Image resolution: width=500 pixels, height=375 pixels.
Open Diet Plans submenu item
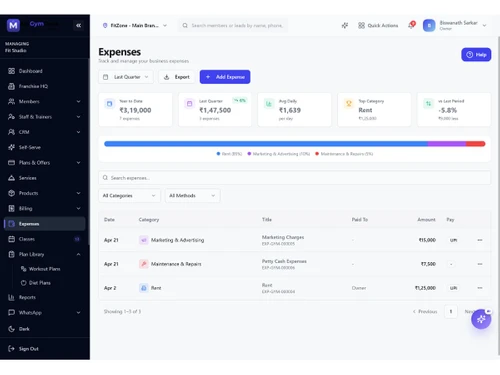(x=45, y=283)
